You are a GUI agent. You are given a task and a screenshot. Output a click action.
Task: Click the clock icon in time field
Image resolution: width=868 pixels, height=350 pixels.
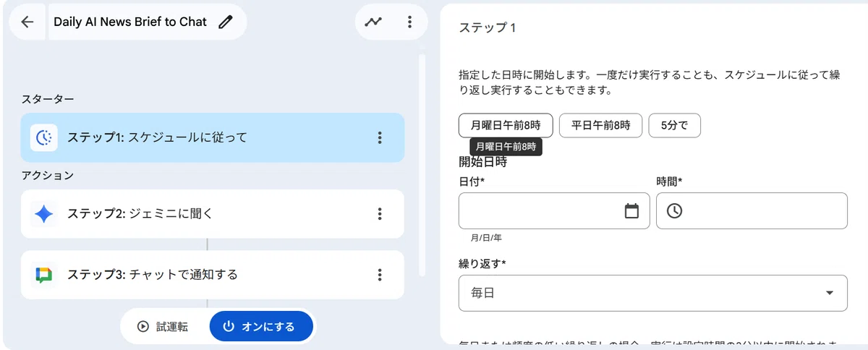[674, 211]
